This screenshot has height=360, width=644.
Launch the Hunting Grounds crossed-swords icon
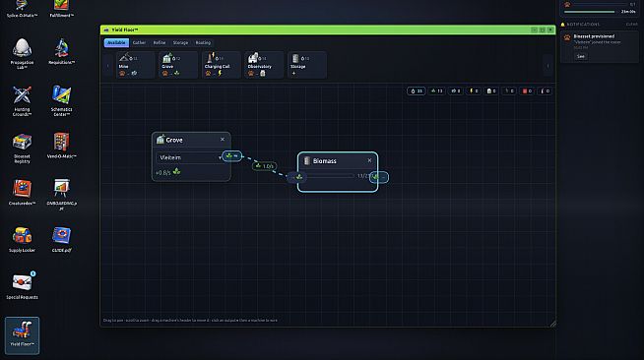[22, 101]
